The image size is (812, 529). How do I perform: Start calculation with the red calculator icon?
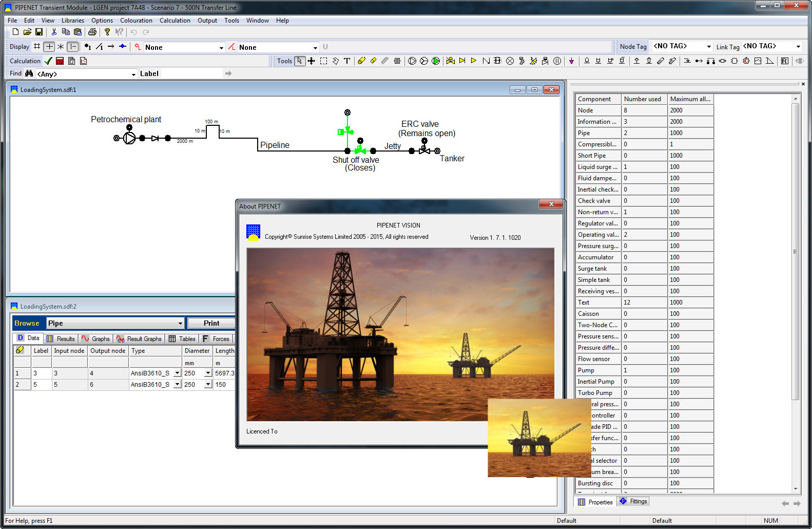[x=60, y=61]
